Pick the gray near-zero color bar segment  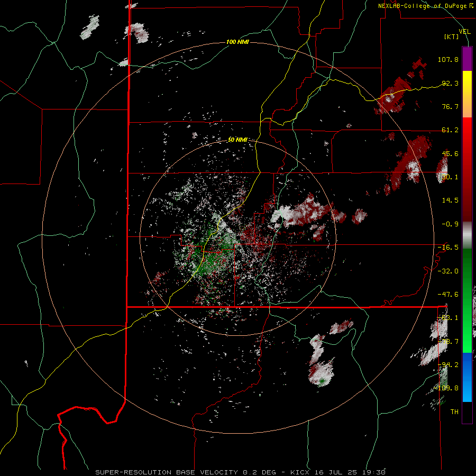click(x=467, y=235)
